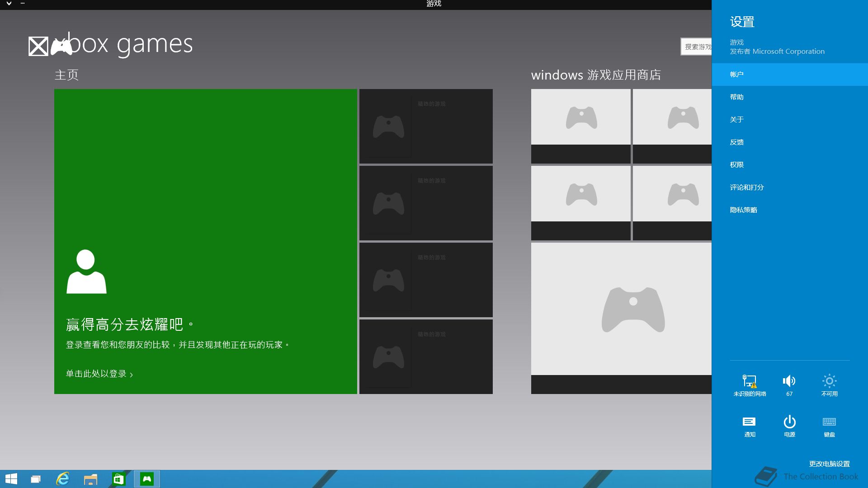Select 反馈 in the Settings panel
Image resolution: width=868 pixels, height=488 pixels.
[790, 142]
